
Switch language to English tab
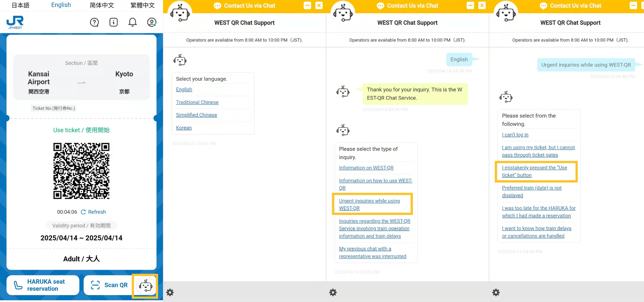click(61, 5)
